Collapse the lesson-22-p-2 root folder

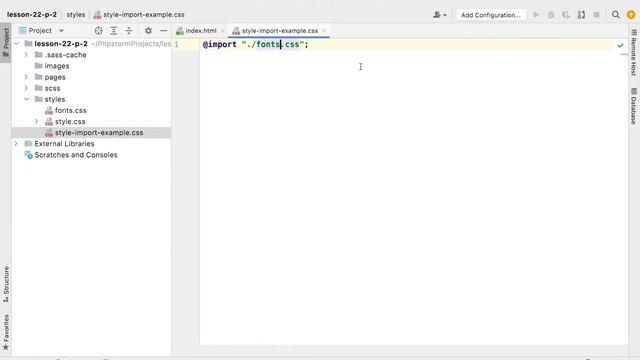click(x=16, y=44)
